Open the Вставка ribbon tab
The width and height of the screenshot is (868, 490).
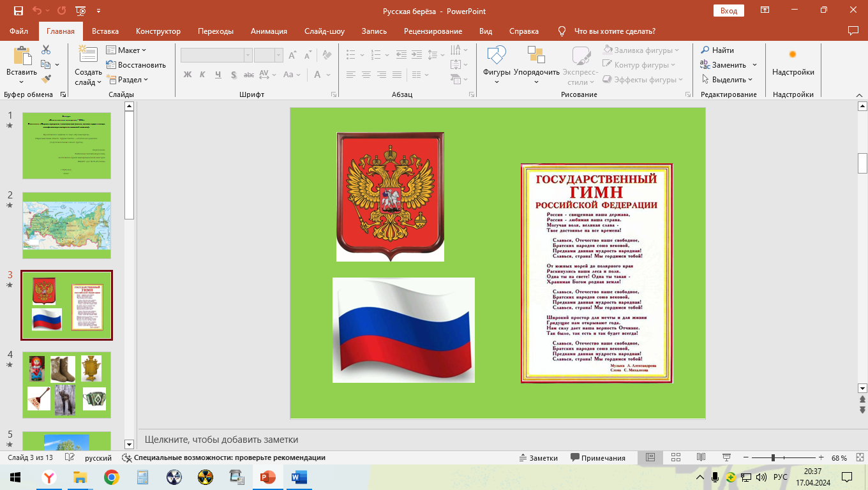[x=105, y=31]
